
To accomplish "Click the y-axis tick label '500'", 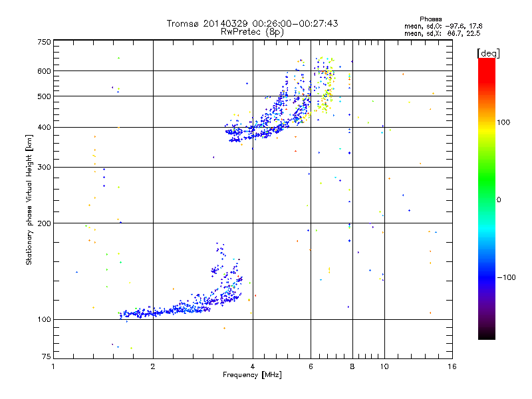I will coord(44,96).
